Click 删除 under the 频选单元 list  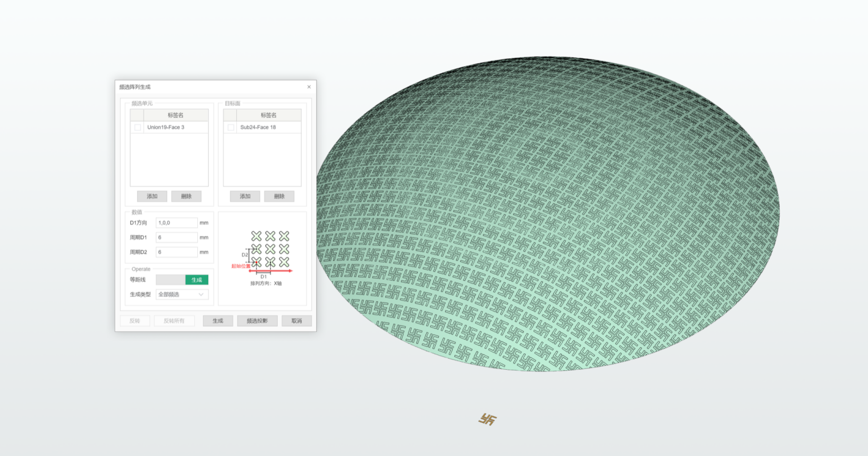(186, 196)
